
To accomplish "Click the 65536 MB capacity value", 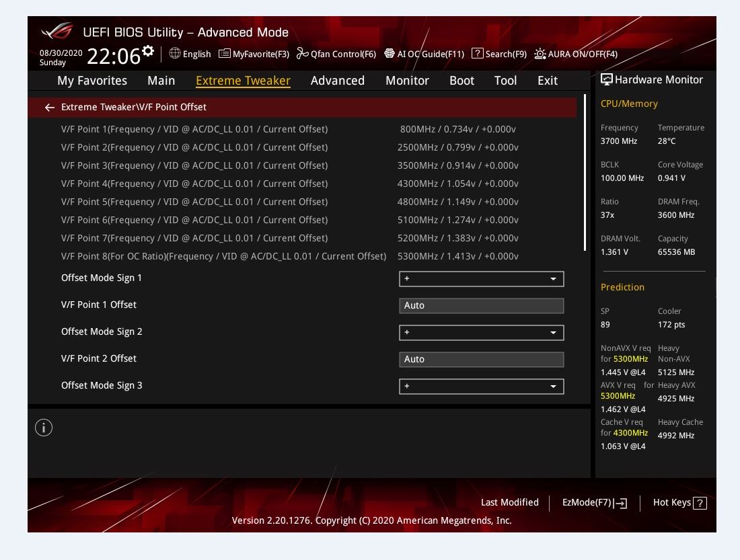I will tap(676, 252).
